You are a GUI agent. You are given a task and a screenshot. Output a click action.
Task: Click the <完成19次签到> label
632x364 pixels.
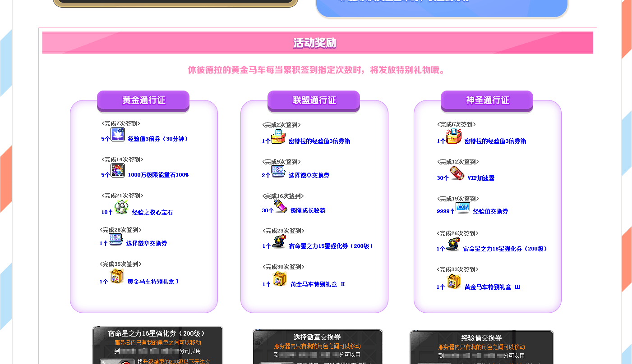[x=458, y=199]
